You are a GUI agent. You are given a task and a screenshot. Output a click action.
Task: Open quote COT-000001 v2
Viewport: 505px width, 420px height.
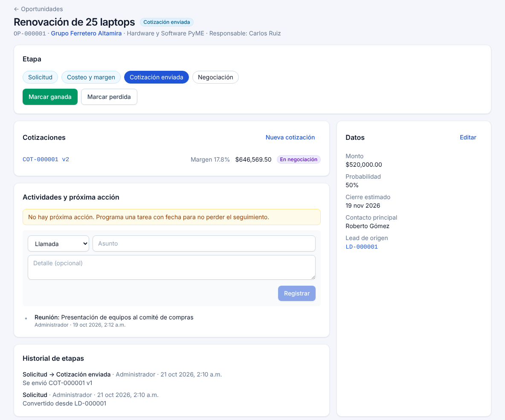click(46, 159)
